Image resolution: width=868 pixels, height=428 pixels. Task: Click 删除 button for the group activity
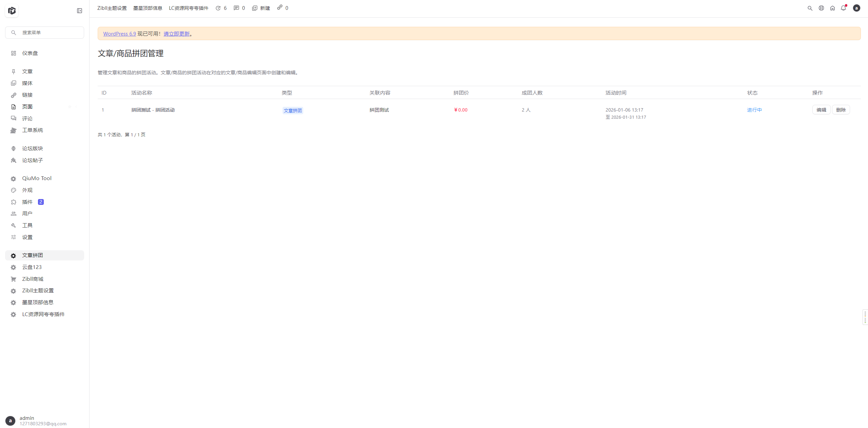click(x=841, y=110)
